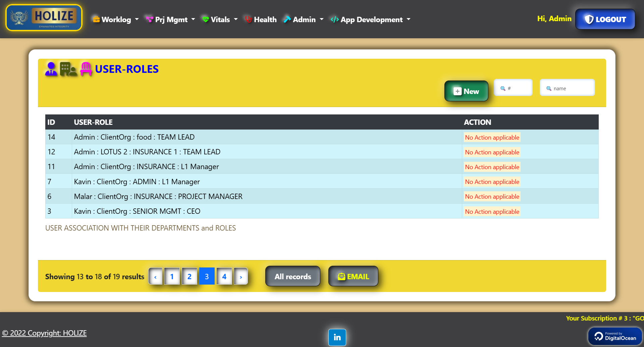This screenshot has height=347, width=644.
Task: Click the Prj Mgmt diagram icon
Action: click(x=149, y=19)
